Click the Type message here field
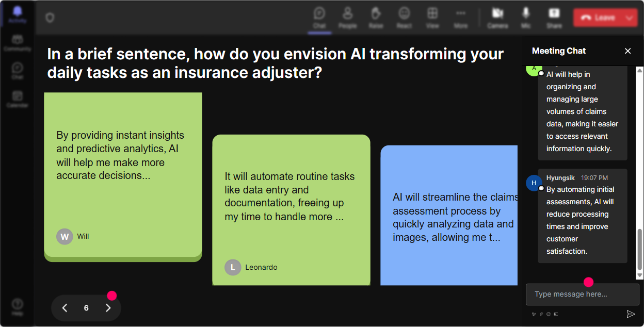644x327 pixels. 583,294
